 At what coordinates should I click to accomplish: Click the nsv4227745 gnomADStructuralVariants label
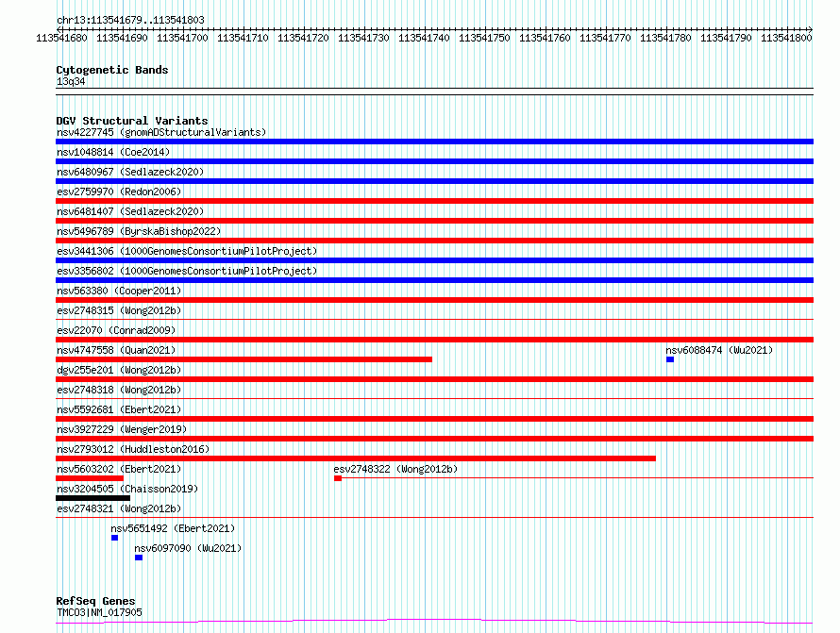(x=161, y=132)
